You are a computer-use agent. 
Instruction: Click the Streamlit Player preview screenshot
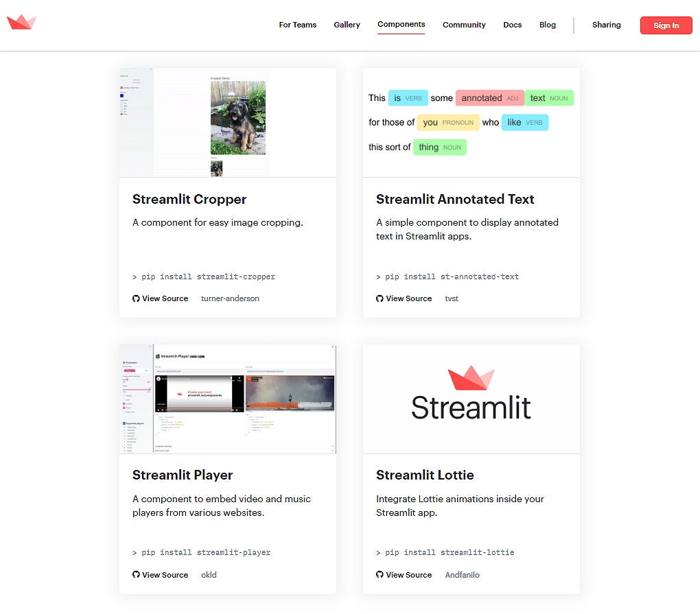coord(227,398)
